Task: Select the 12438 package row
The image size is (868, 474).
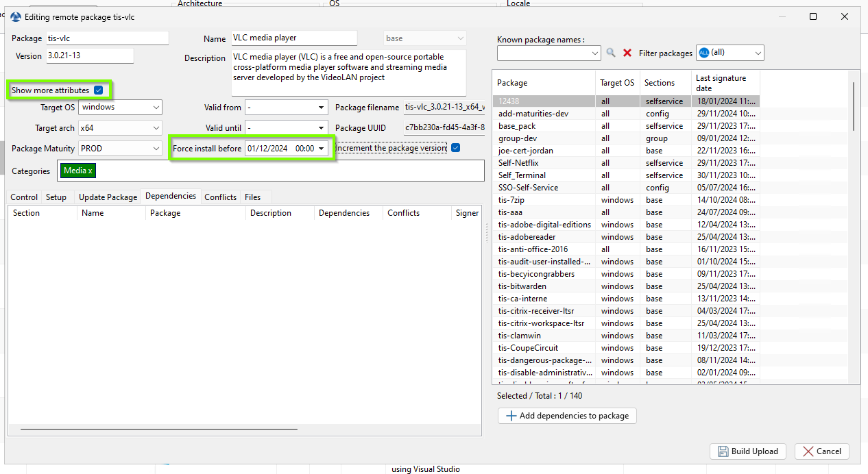Action: tap(626, 101)
